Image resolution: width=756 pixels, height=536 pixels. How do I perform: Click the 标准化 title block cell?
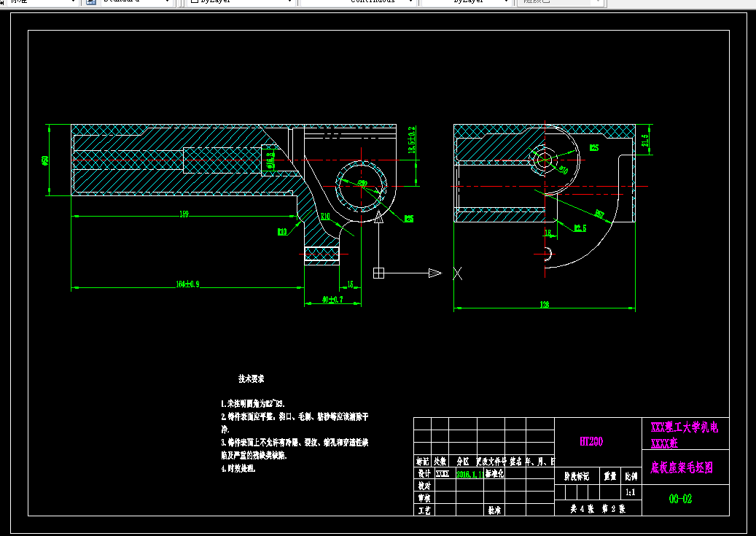495,474
